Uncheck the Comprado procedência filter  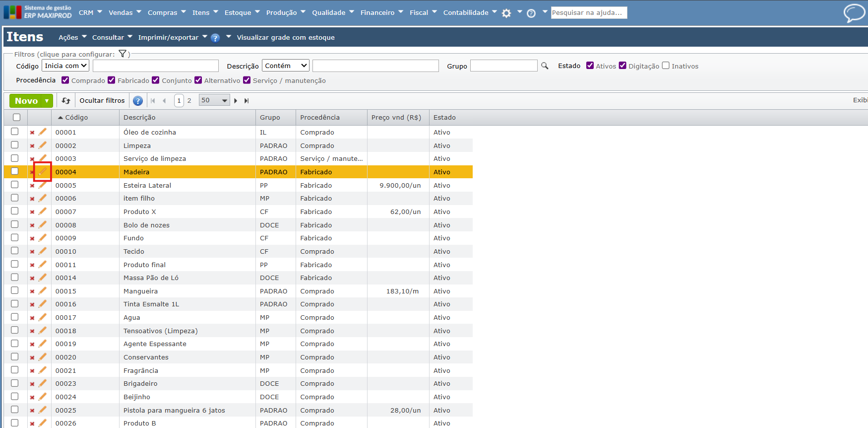(65, 80)
